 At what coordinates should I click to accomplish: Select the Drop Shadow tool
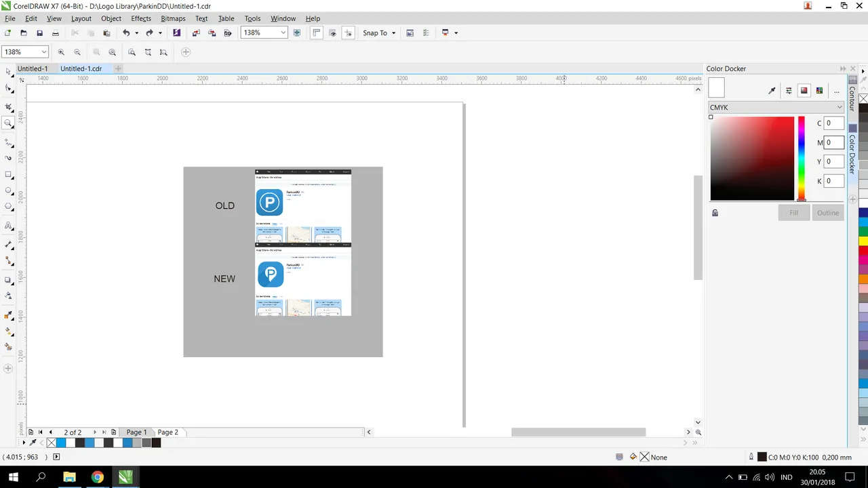coord(8,280)
